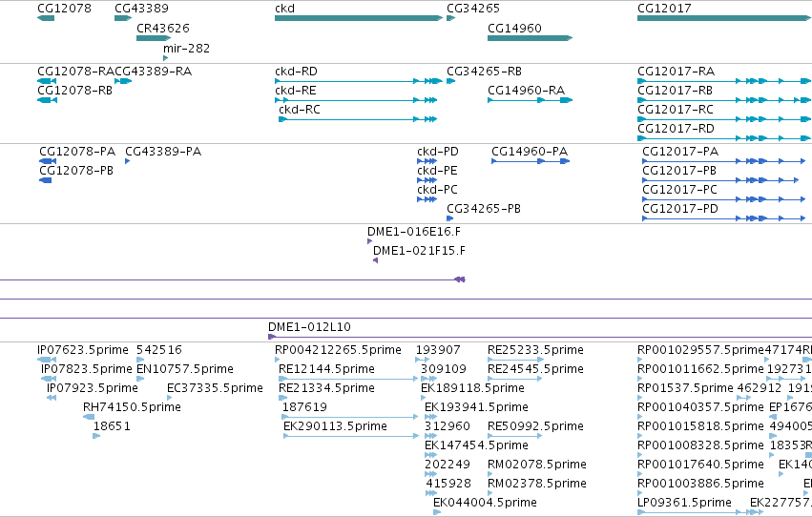812x517 pixels.
Task: Click the CR43626 gene feature bar
Action: click(x=154, y=38)
